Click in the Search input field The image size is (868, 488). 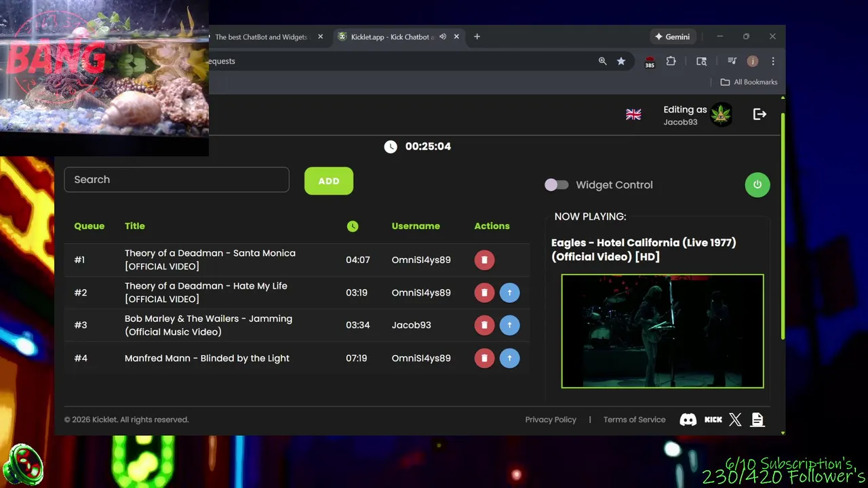click(176, 180)
